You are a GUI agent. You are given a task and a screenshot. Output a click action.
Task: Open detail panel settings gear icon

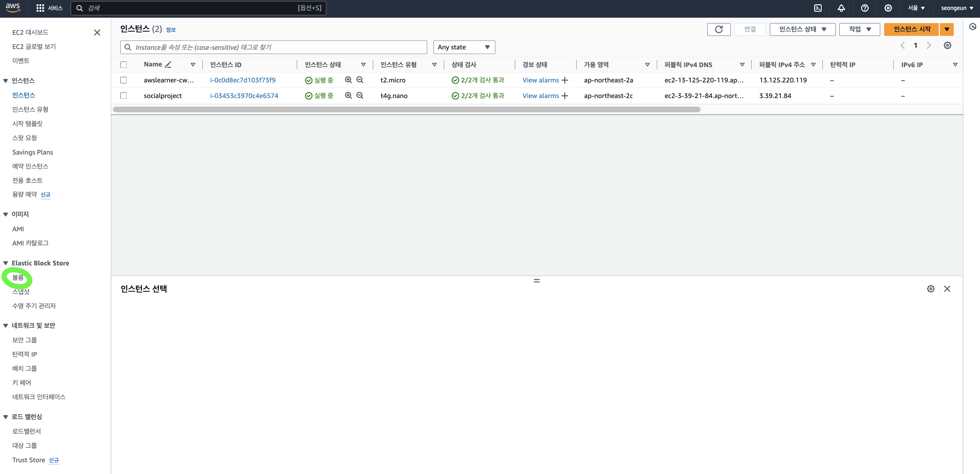click(x=931, y=289)
